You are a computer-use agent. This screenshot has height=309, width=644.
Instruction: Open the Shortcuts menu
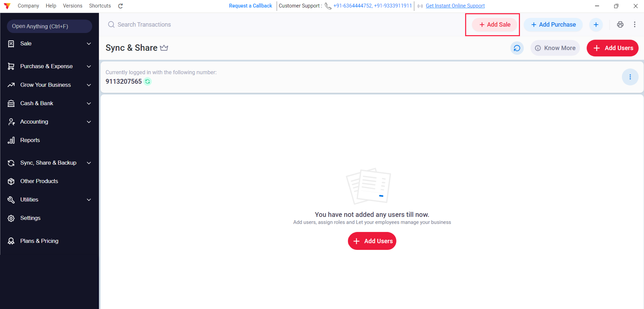pyautogui.click(x=100, y=6)
